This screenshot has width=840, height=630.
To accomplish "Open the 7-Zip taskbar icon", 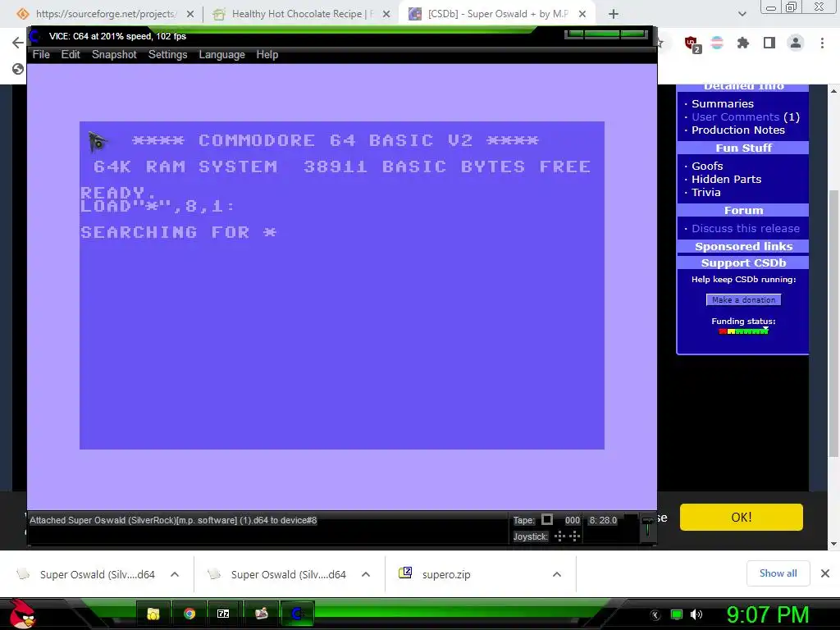I will 223,614.
